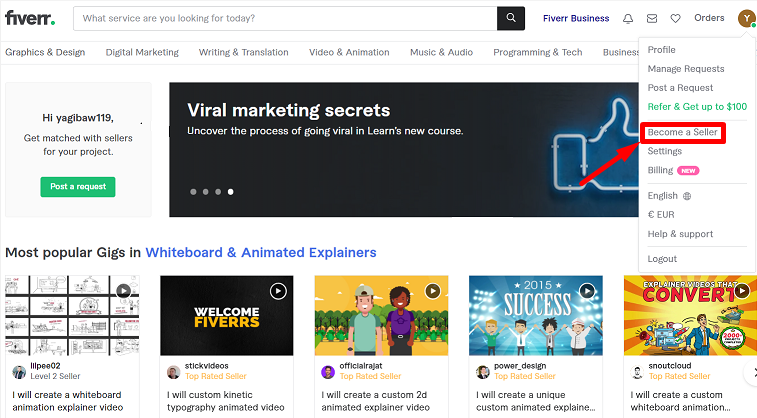757x418 pixels.
Task: Open Welcome Fiverrs gig thumbnail
Action: click(x=226, y=316)
